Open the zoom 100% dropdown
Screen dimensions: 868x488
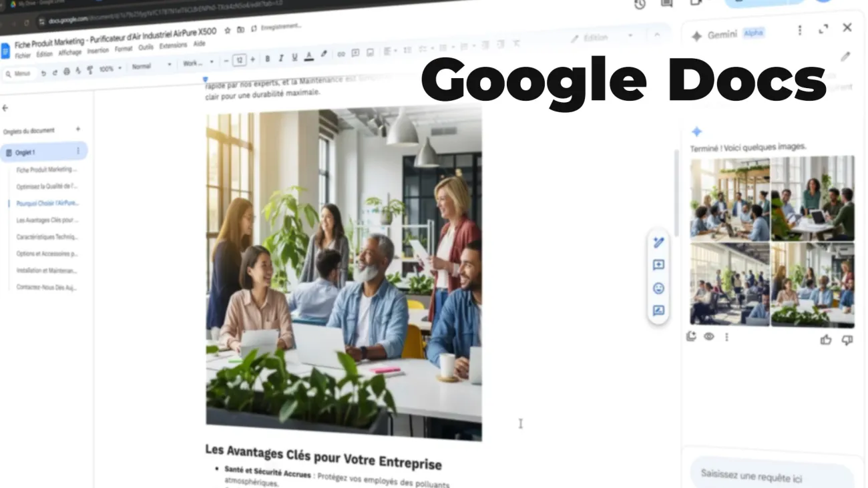click(x=110, y=69)
